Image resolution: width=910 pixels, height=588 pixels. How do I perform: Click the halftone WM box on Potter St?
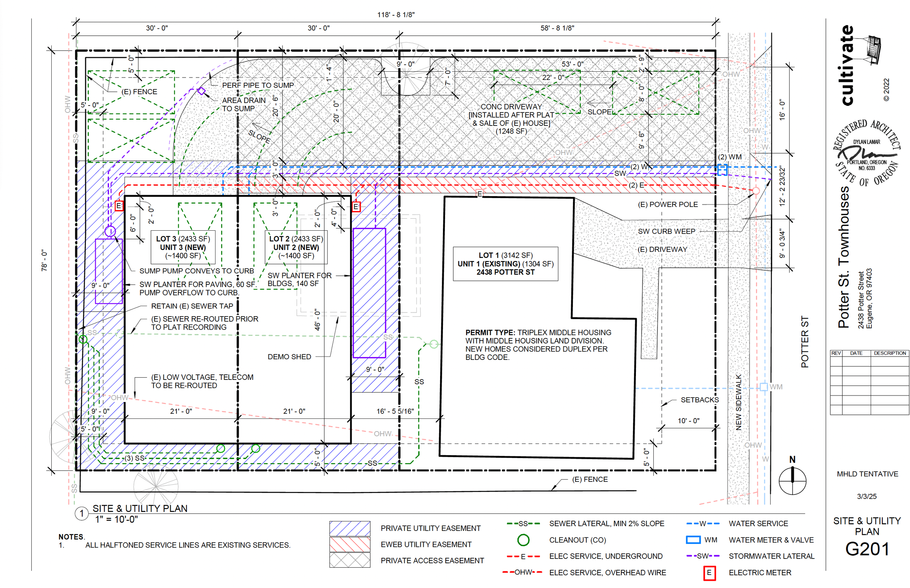click(763, 387)
